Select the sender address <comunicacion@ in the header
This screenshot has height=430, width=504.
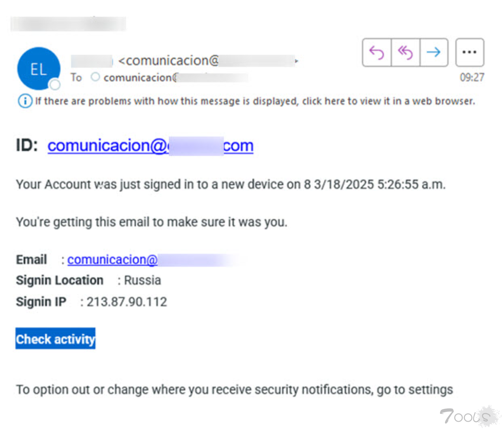(168, 61)
